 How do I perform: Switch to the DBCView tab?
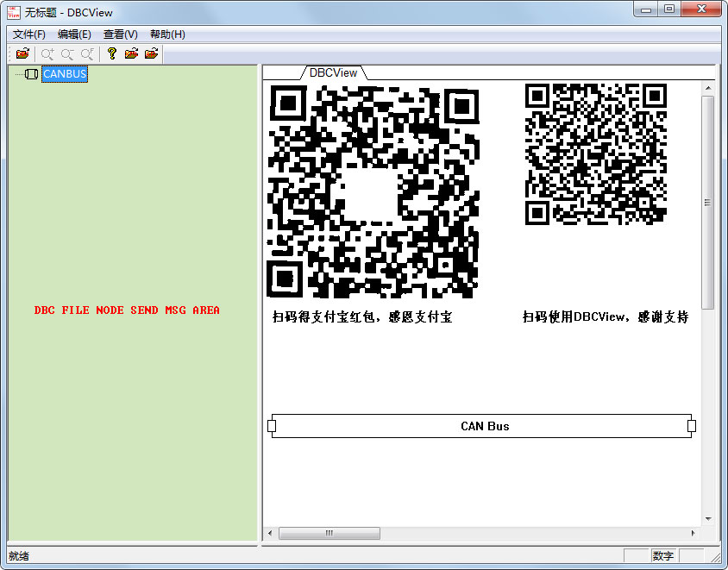(x=333, y=73)
